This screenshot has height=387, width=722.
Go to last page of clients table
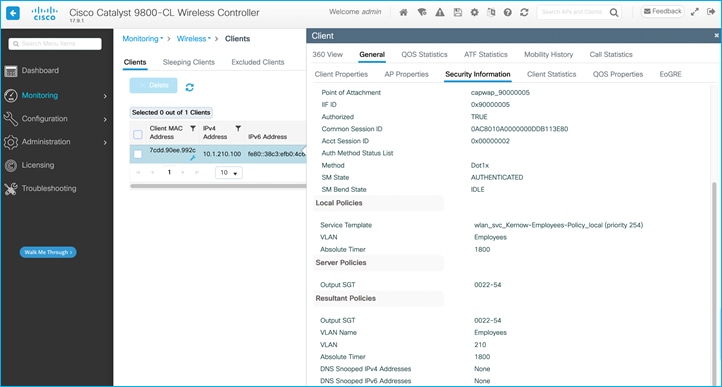[197, 172]
